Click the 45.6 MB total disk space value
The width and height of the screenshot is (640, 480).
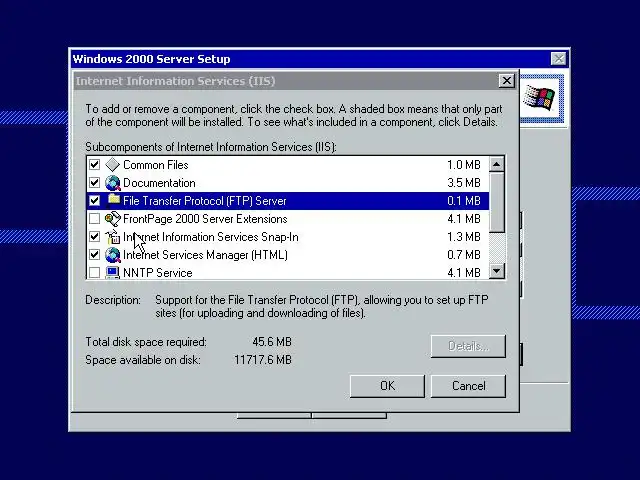tap(272, 342)
